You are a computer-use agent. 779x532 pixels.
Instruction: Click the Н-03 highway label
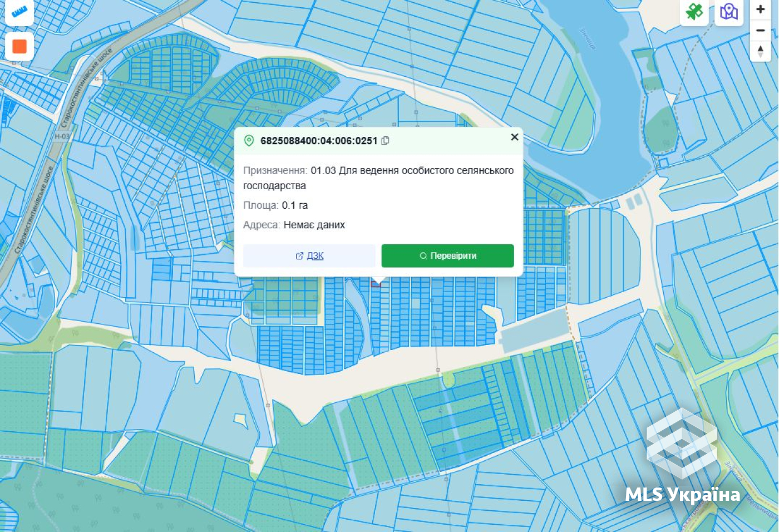[x=62, y=136]
